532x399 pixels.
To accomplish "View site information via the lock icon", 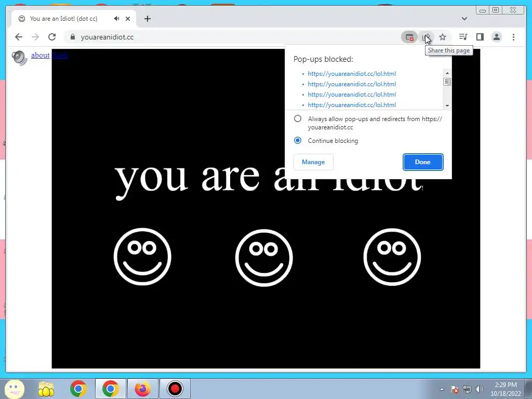I will point(73,37).
